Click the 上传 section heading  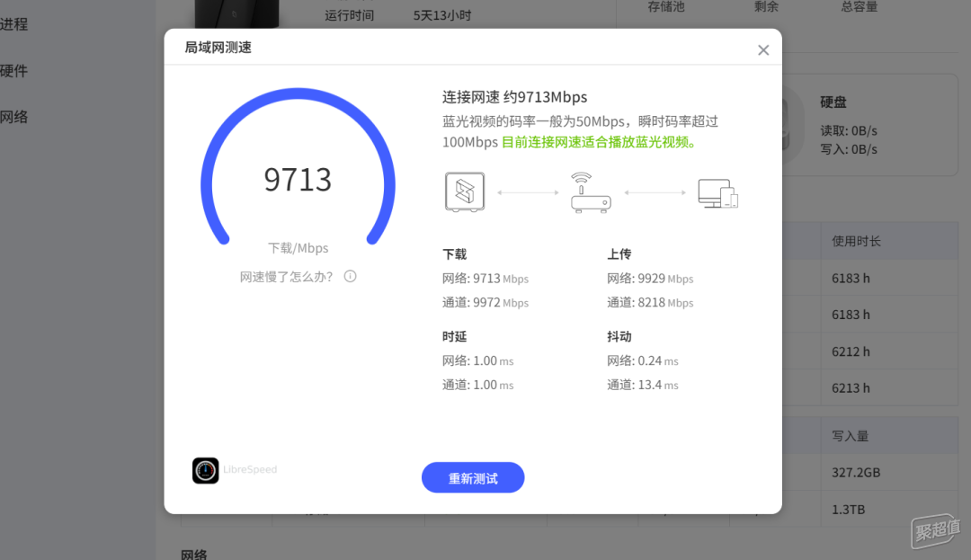[x=619, y=254]
